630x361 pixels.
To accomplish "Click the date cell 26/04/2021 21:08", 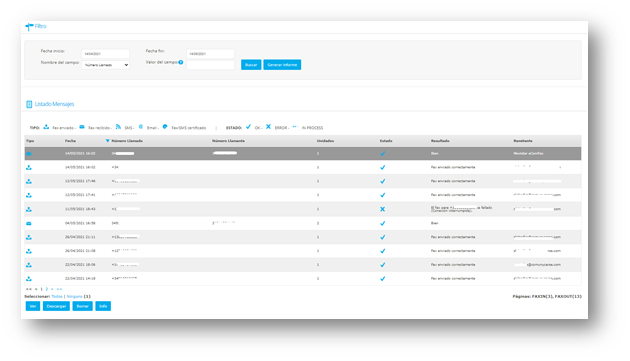I will pos(80,251).
